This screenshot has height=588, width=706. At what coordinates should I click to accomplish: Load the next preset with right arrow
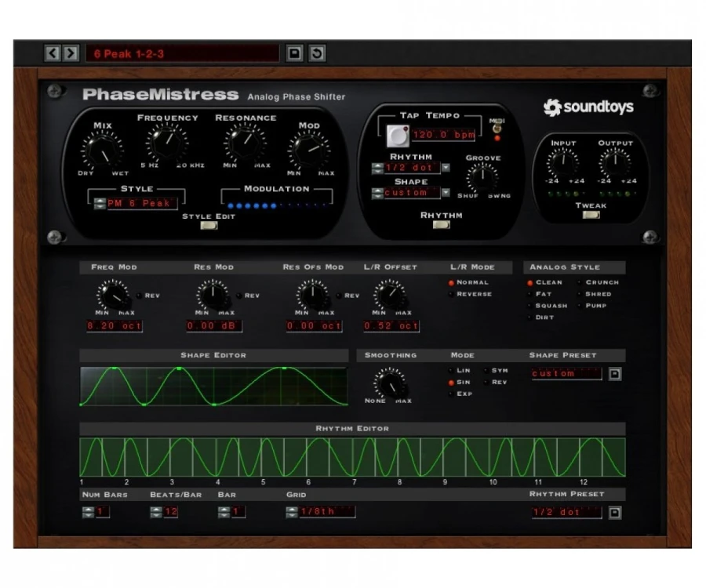(71, 53)
